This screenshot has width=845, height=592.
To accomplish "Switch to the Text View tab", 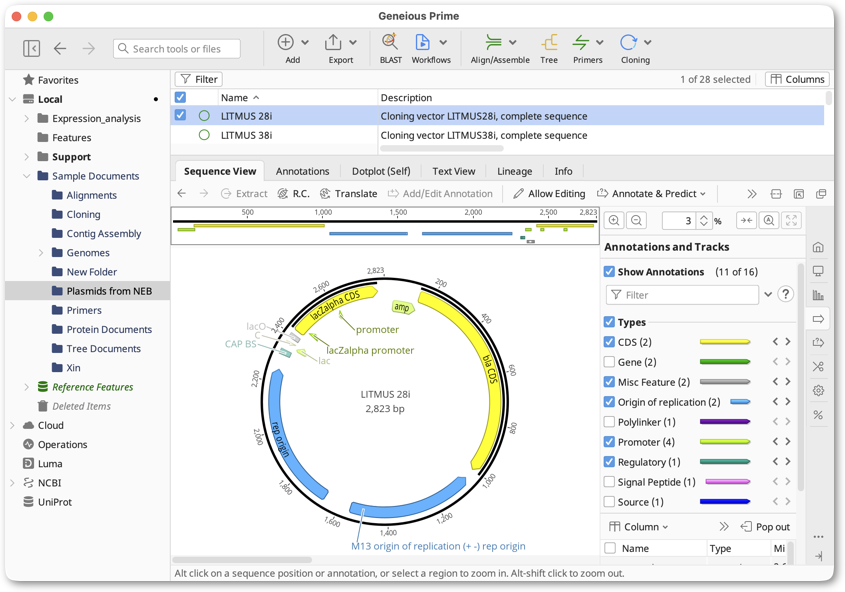I will (x=454, y=171).
